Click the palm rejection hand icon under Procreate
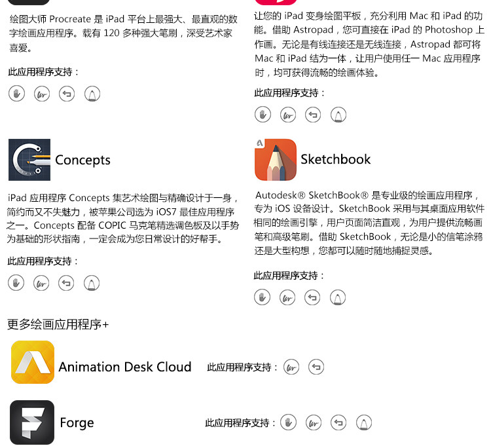The image size is (491, 448). click(x=16, y=94)
